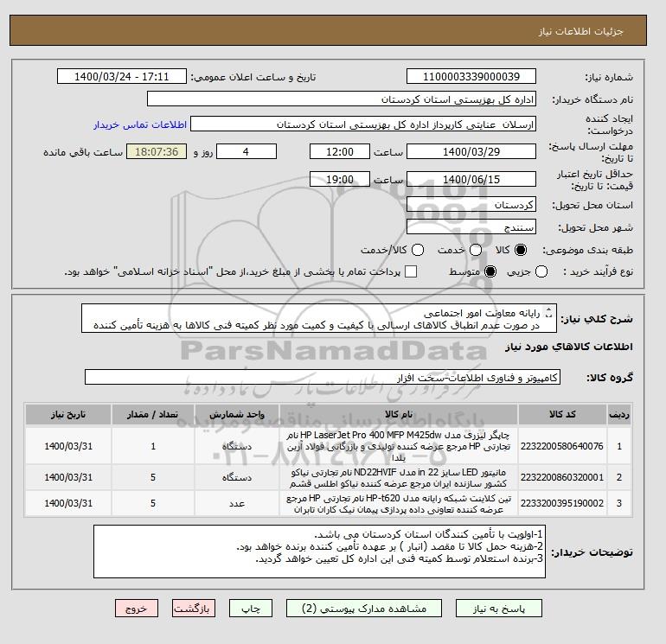This screenshot has width=666, height=644.
Task: Open مشاهده مدارک پیوستی (2) button
Action: (364, 609)
